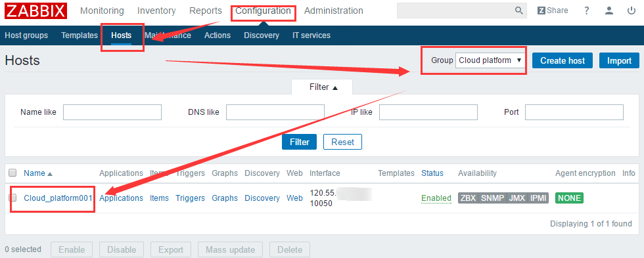Click the search magnifier icon
The height and width of the screenshot is (258, 644).
(x=519, y=11)
